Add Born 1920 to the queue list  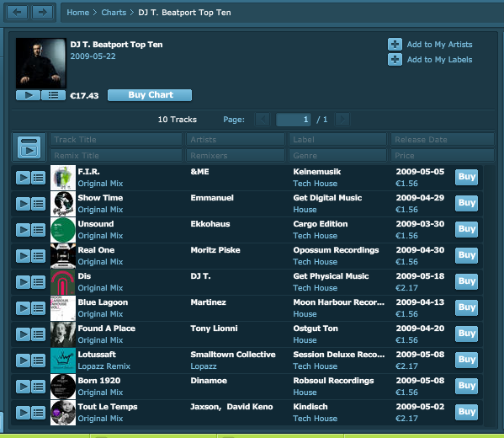click(38, 387)
